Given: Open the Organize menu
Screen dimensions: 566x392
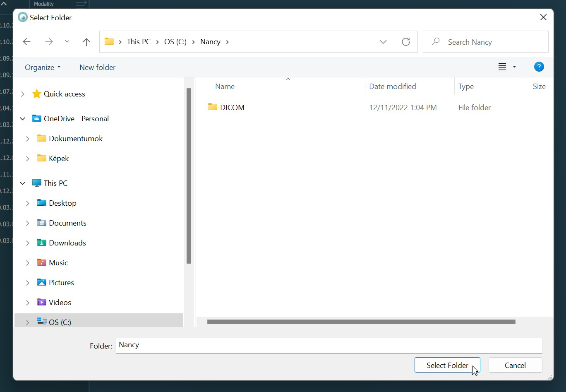Looking at the screenshot, I should click(42, 67).
